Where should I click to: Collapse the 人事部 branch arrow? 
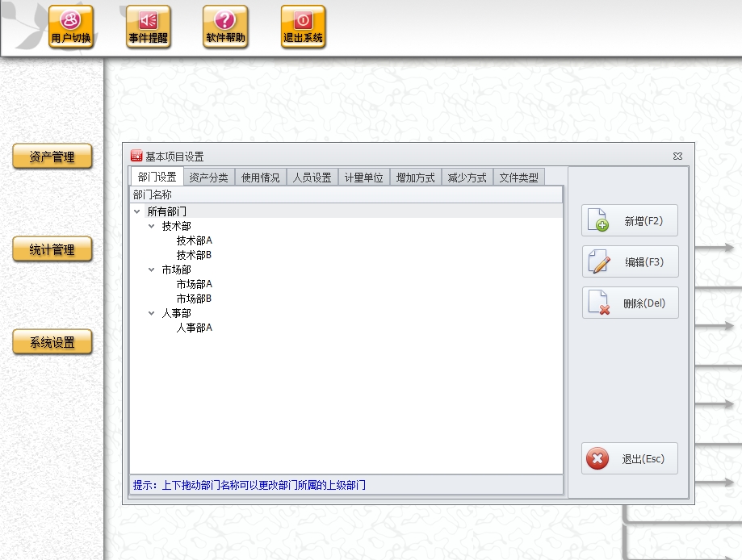coord(151,313)
